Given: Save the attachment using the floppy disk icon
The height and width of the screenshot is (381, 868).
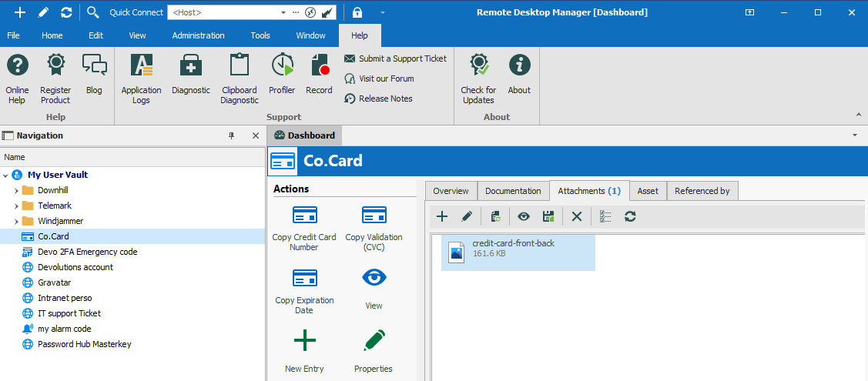Looking at the screenshot, I should (x=548, y=217).
